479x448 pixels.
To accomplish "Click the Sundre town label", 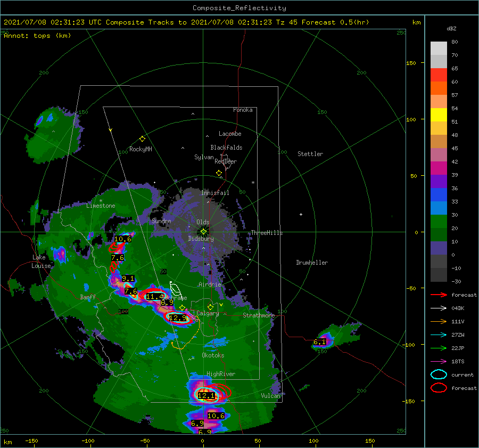I will (x=161, y=221).
